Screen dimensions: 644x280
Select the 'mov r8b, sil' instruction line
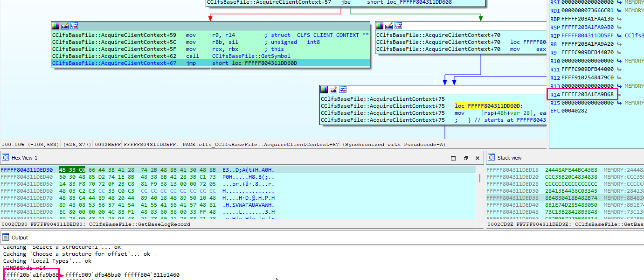[x=210, y=42]
